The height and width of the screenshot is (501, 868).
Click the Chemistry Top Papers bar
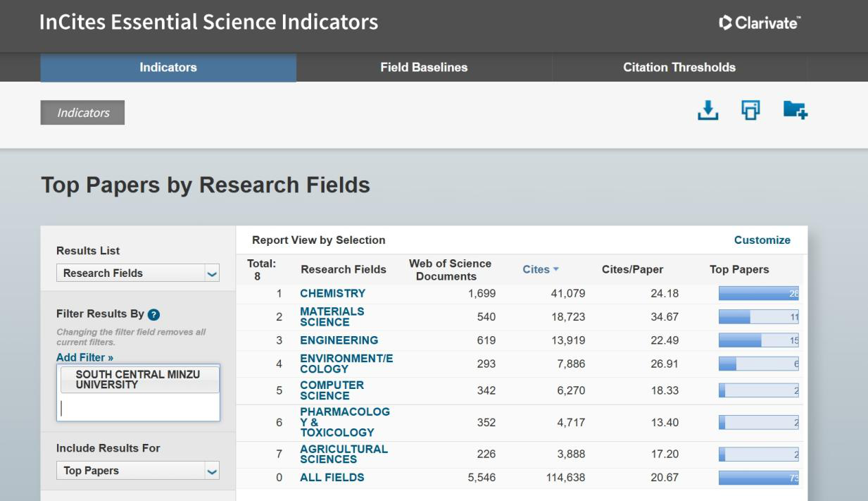pos(758,294)
